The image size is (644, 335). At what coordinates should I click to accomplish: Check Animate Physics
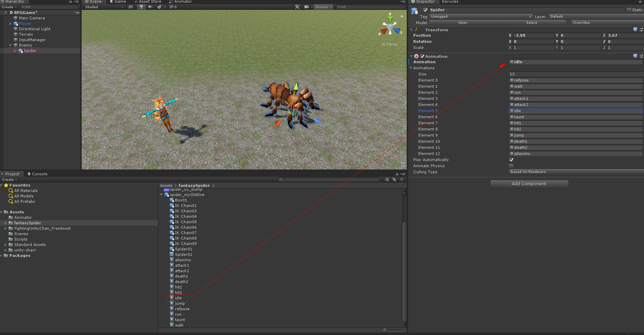tap(511, 166)
